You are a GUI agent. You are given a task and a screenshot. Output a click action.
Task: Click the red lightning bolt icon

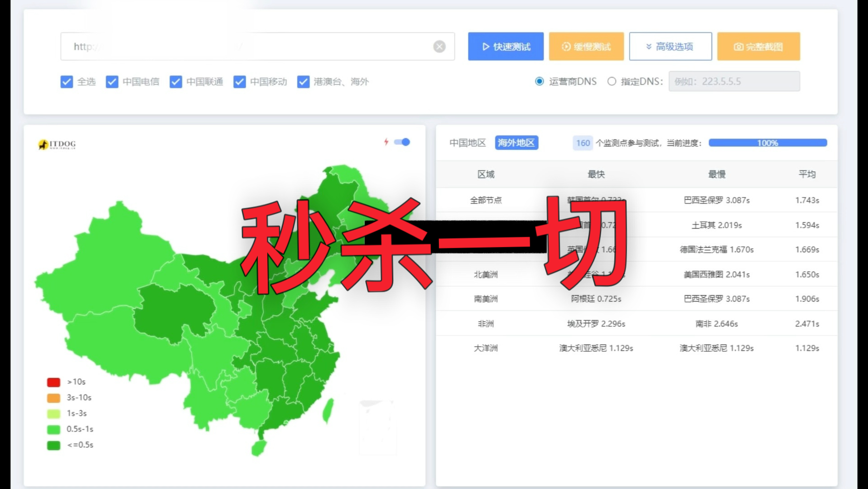click(386, 142)
